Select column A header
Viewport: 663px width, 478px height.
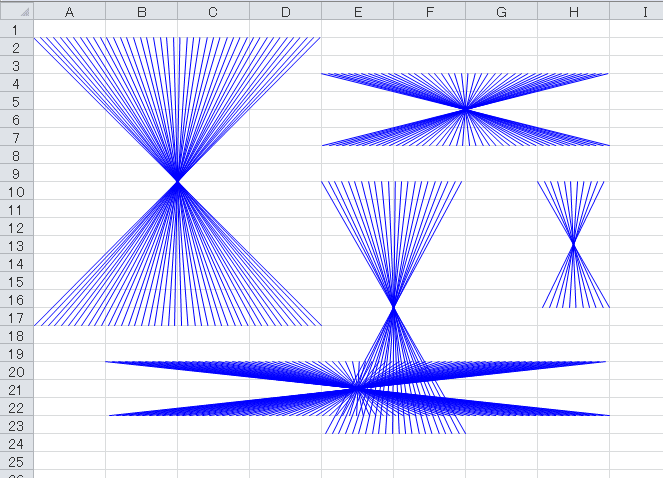(69, 11)
